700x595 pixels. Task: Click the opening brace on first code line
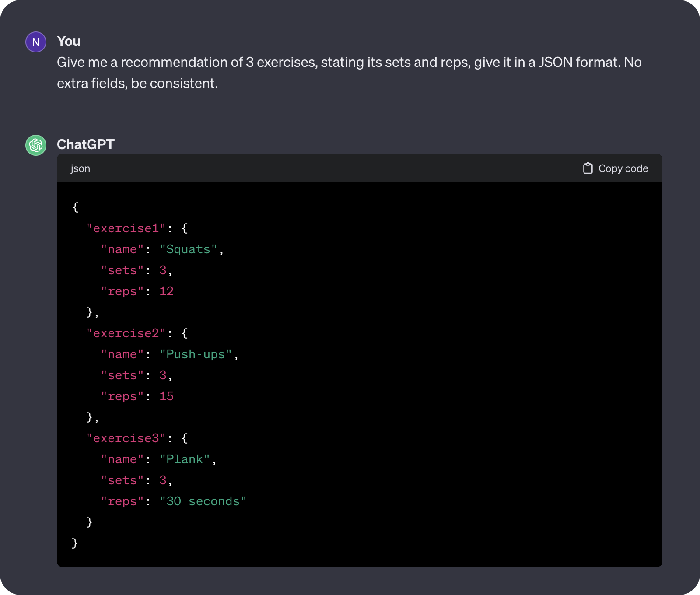76,207
